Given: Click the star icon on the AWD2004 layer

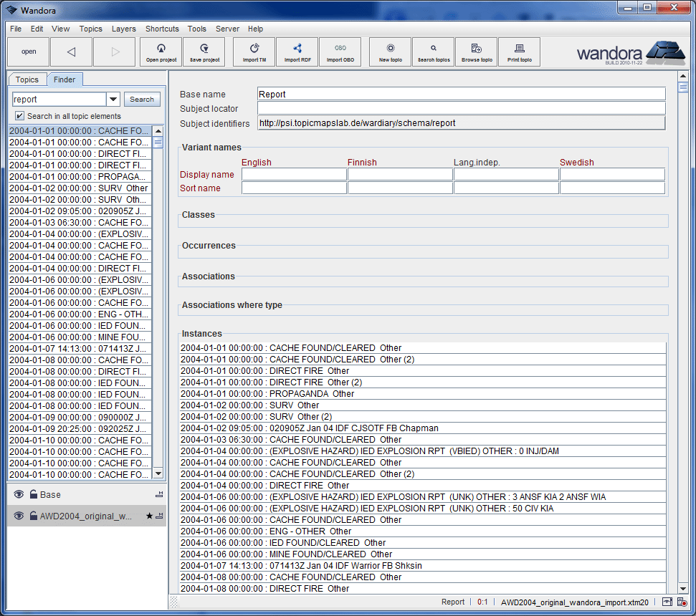Looking at the screenshot, I should (148, 515).
